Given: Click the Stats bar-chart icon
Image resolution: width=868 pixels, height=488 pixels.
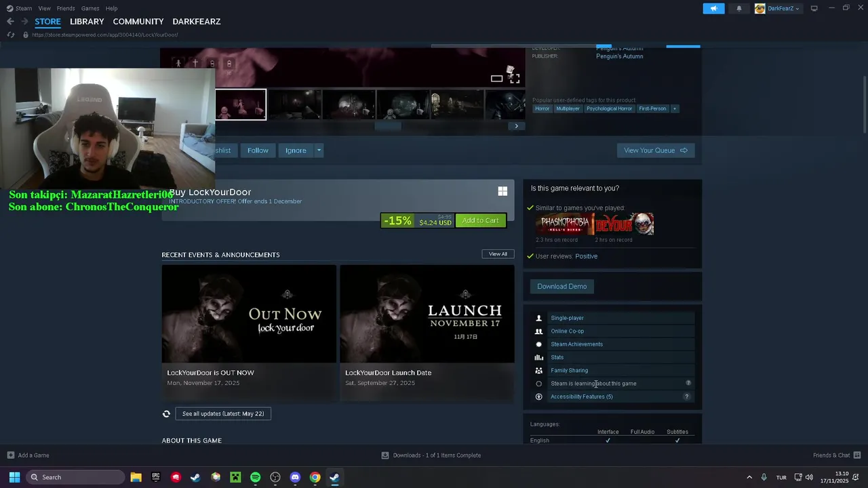Looking at the screenshot, I should click(539, 357).
